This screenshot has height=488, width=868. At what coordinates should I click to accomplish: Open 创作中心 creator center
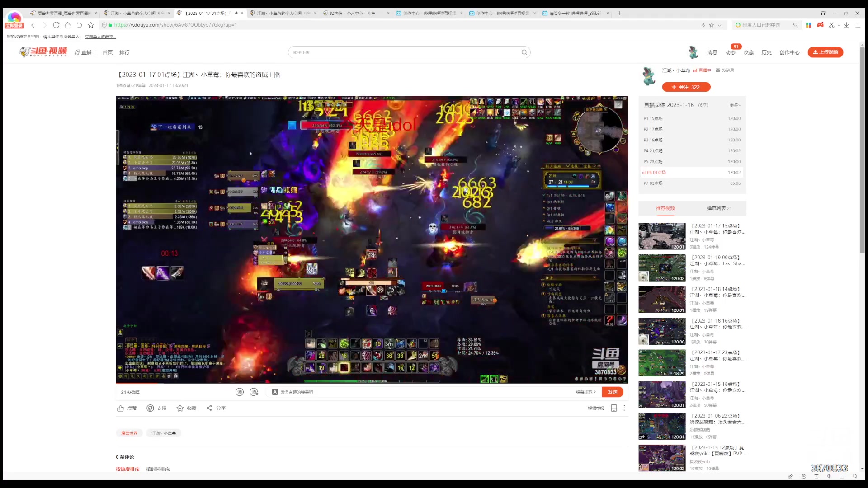click(x=789, y=52)
